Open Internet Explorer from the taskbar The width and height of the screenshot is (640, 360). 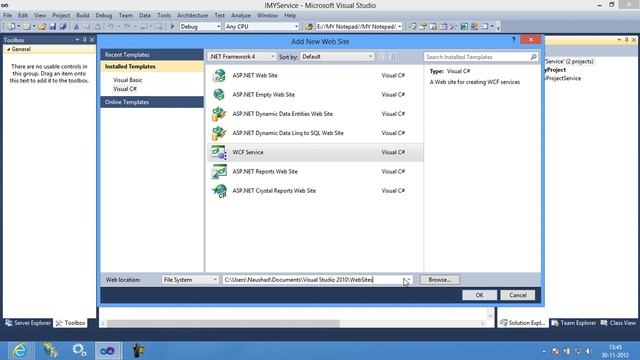coord(20,350)
